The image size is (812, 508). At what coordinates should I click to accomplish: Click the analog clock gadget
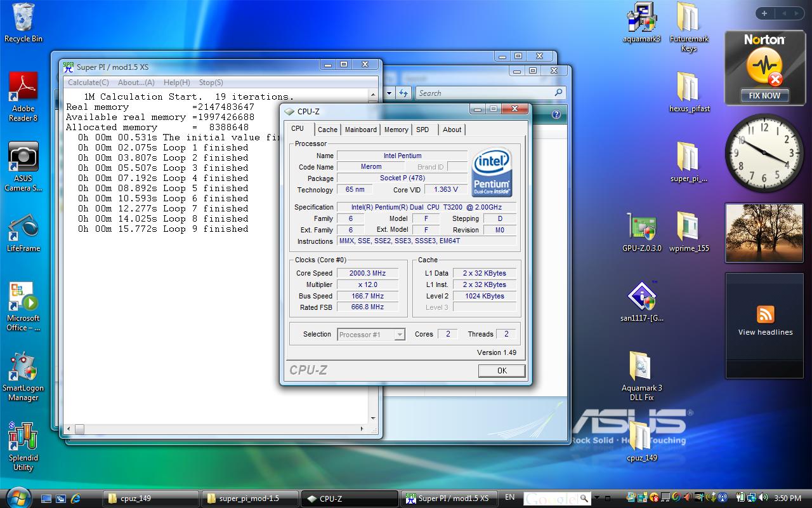tap(764, 153)
